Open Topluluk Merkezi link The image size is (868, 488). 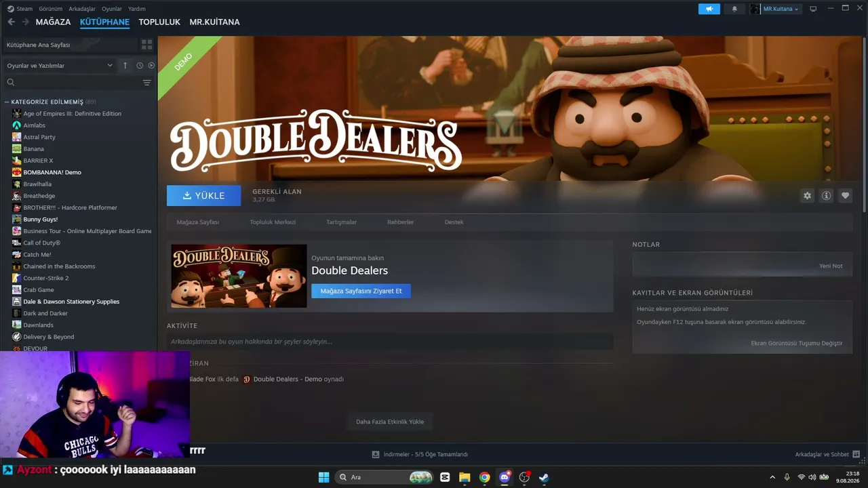coord(273,222)
